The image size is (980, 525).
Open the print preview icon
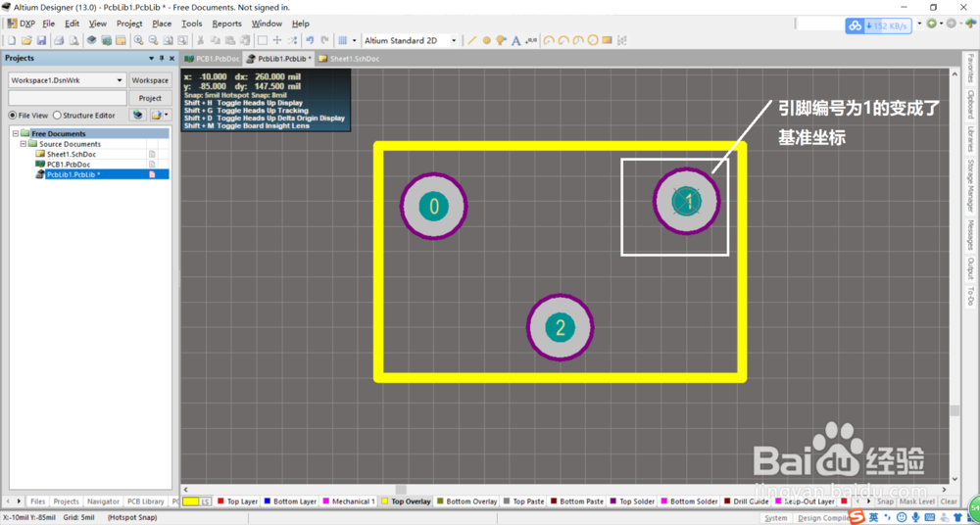73,40
